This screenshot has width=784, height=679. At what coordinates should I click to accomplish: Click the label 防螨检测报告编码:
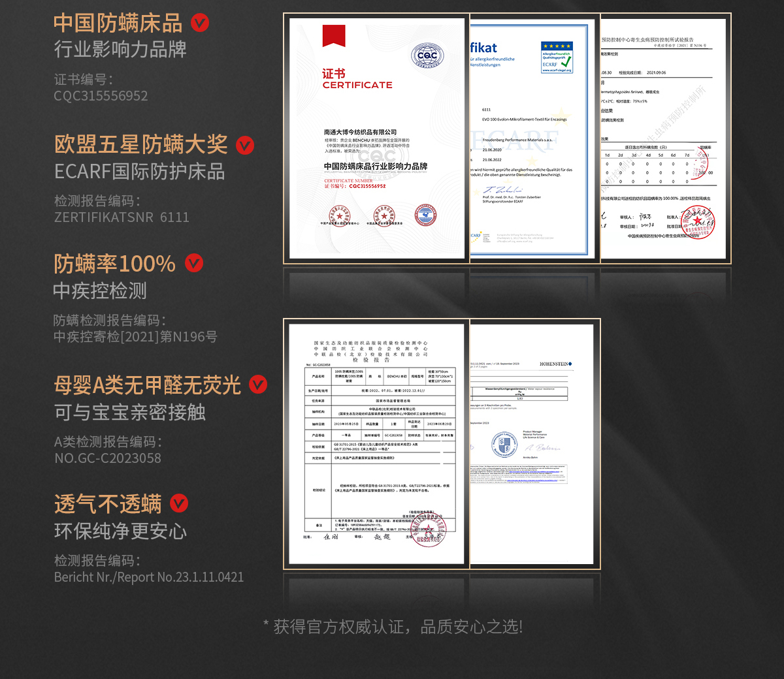click(x=110, y=321)
